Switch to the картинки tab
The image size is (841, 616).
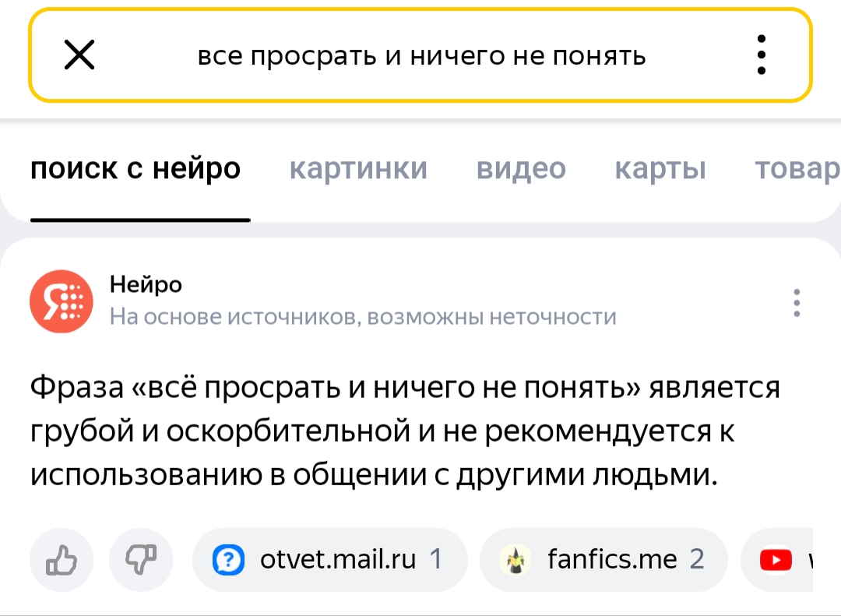tap(358, 168)
